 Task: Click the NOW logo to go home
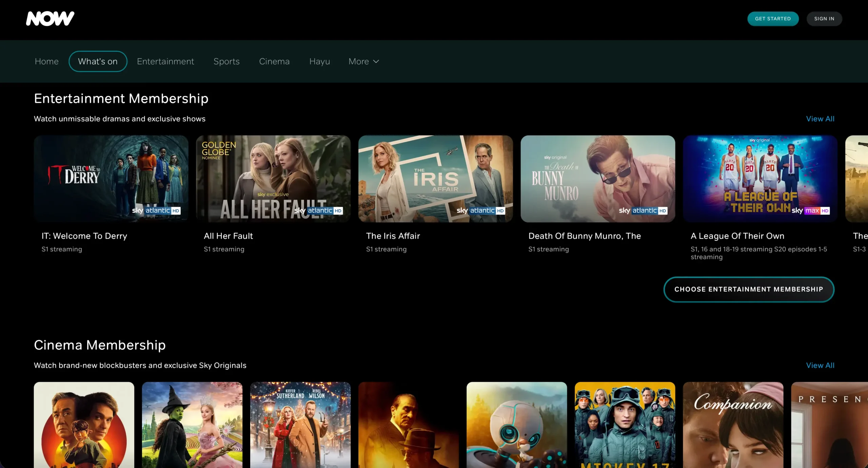pos(50,18)
